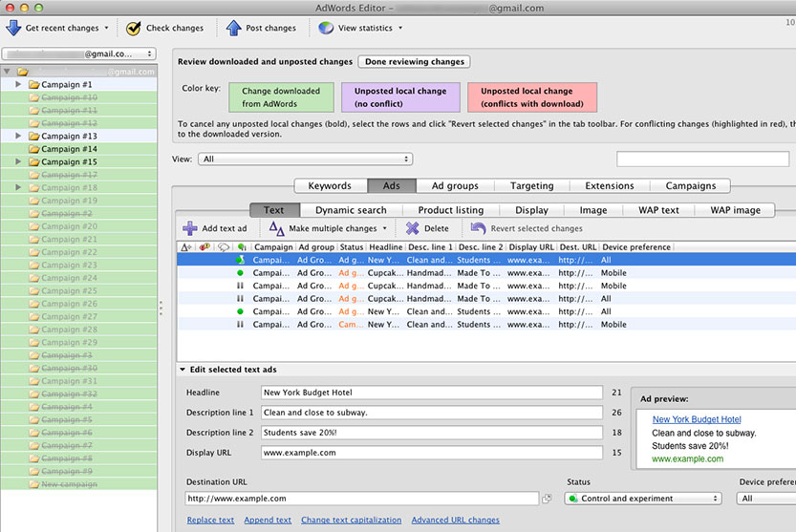This screenshot has width=796, height=532.
Task: Open the Make multiple changes dropdown arrow
Action: [x=384, y=228]
